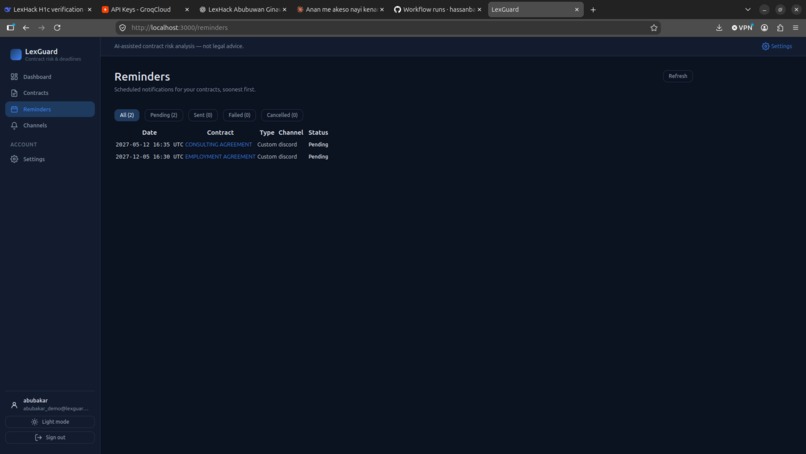This screenshot has height=454, width=806.
Task: Click the site security shield icon
Action: click(122, 28)
